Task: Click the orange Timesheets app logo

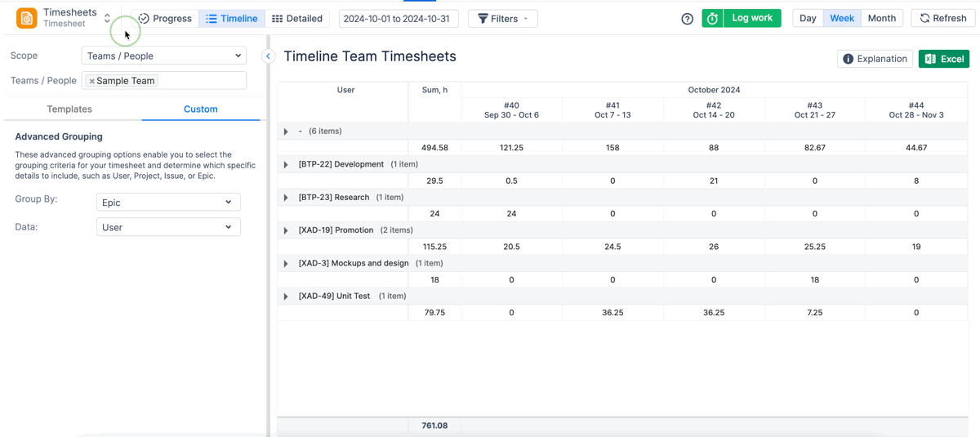Action: [27, 18]
